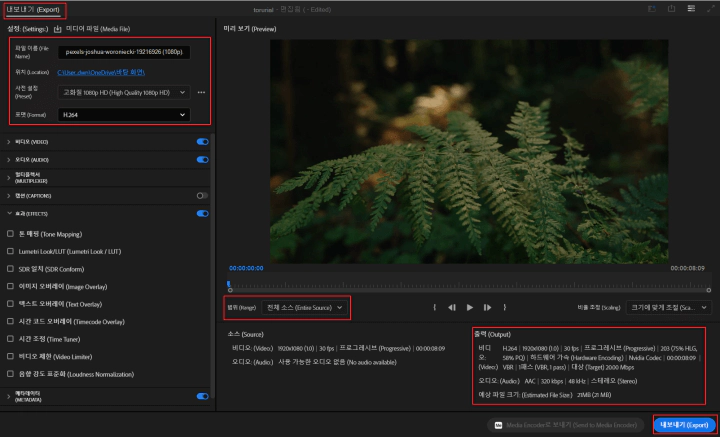
Task: Click the Output summary heading
Action: (492, 335)
